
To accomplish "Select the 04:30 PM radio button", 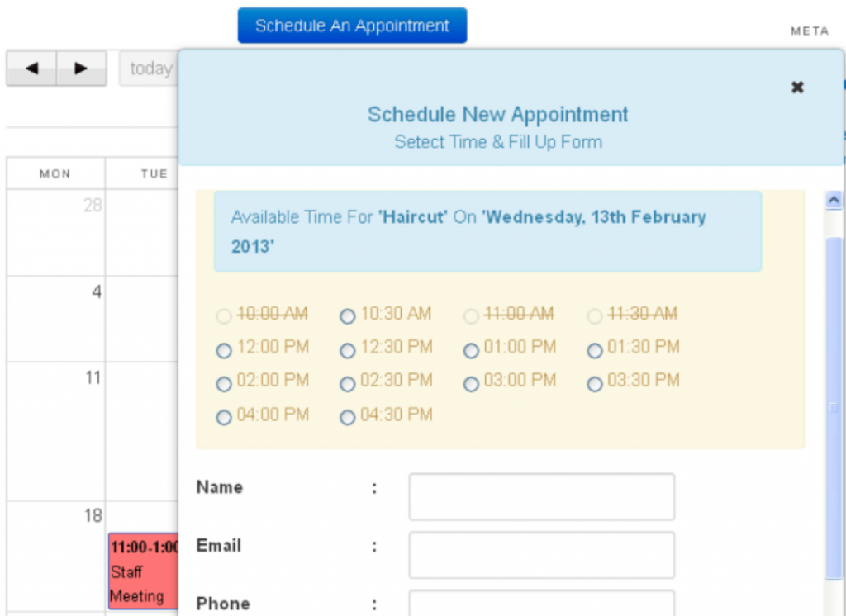I will click(348, 418).
